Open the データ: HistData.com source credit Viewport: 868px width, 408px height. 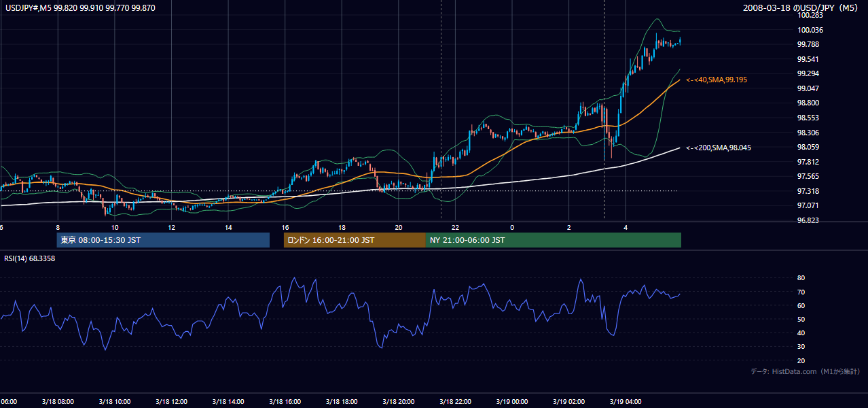(805, 371)
